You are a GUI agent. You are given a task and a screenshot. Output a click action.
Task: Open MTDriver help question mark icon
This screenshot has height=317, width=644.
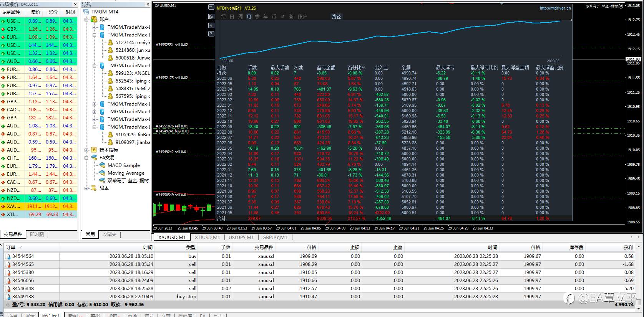pyautogui.click(x=211, y=34)
